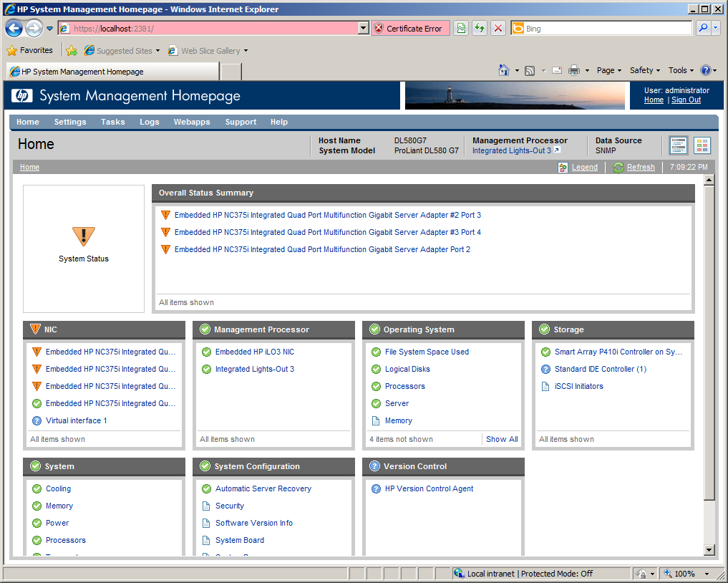Click the orange System Status warning icon
Screen dimensions: 728x583
[84, 236]
